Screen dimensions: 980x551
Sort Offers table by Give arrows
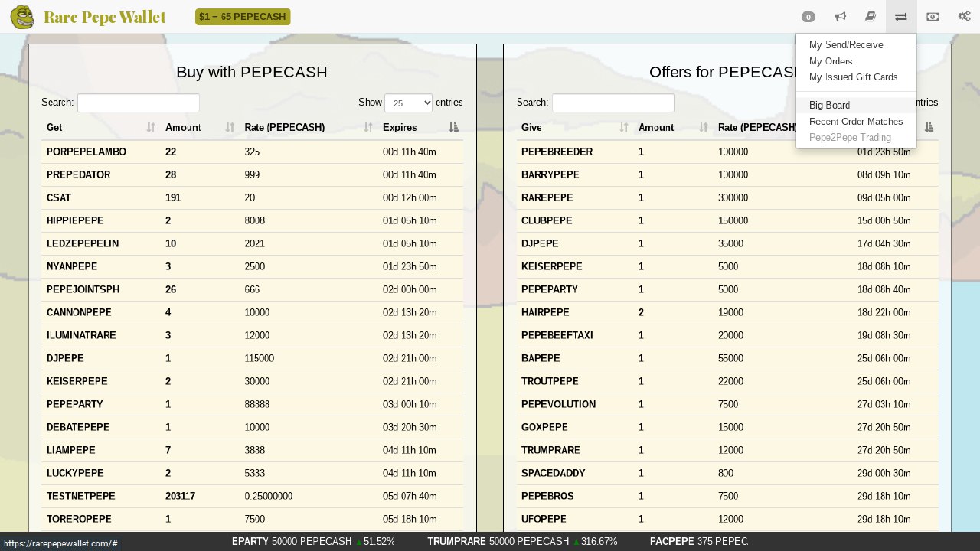624,128
